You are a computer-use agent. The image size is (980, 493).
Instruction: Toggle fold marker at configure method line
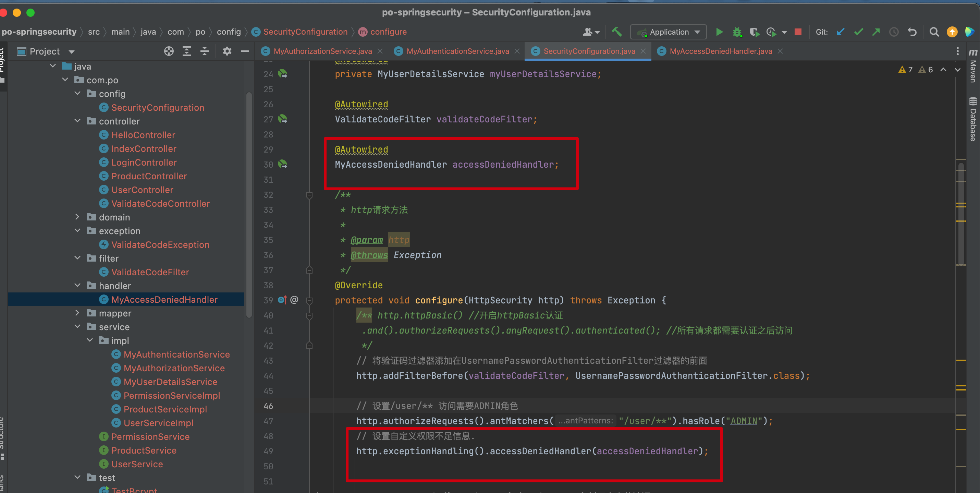coord(309,300)
